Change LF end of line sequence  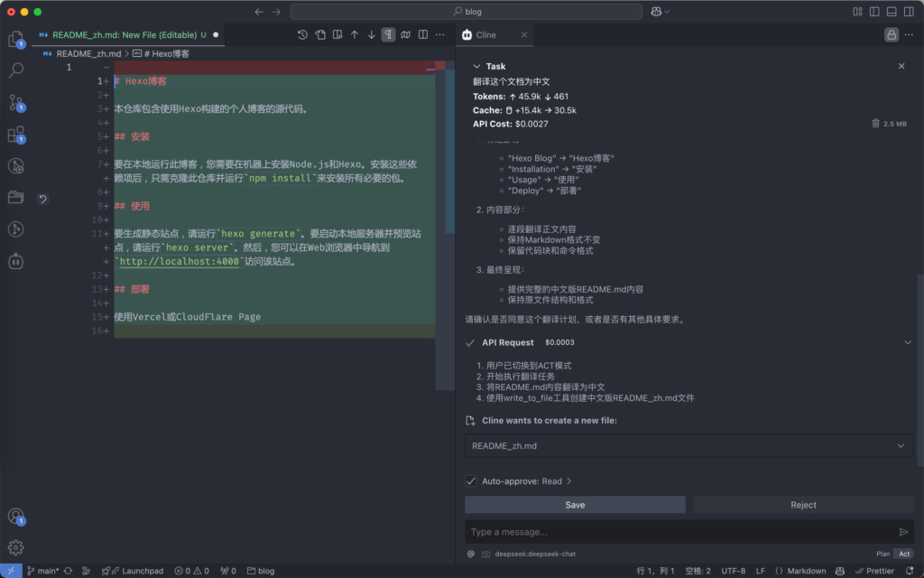(760, 571)
